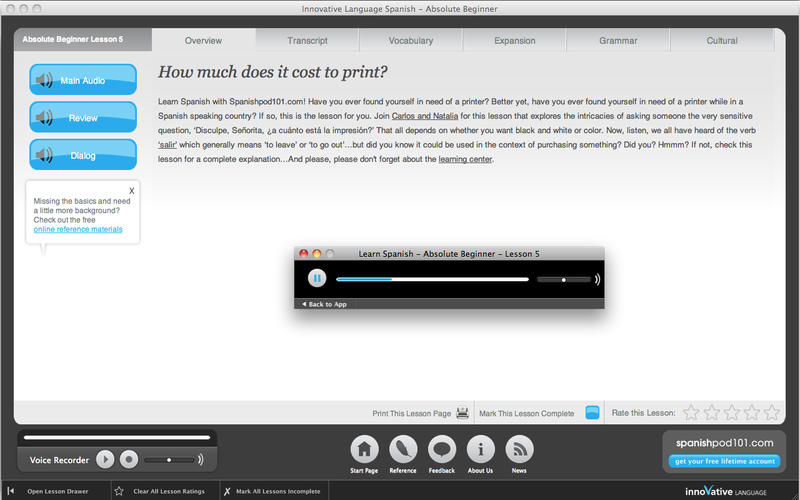Click Back to App in the player

[x=324, y=304]
